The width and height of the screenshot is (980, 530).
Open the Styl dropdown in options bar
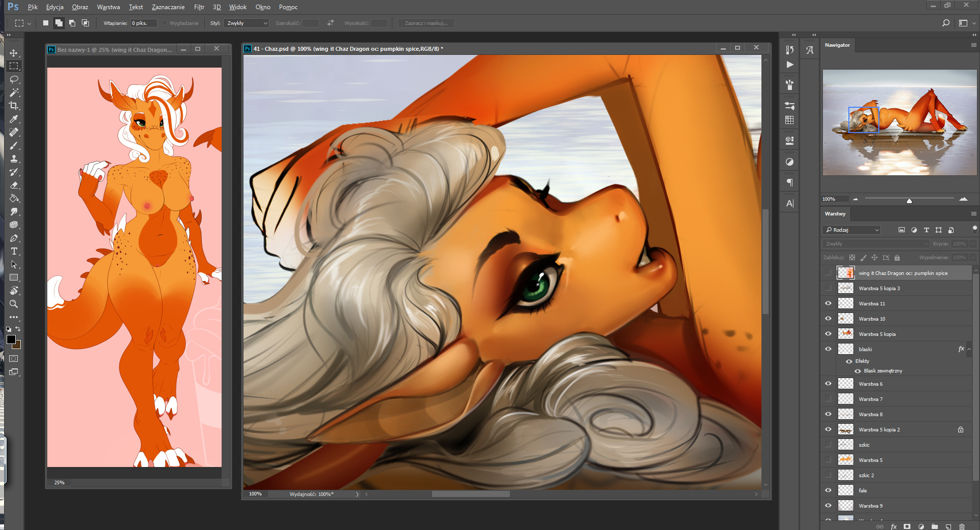247,23
